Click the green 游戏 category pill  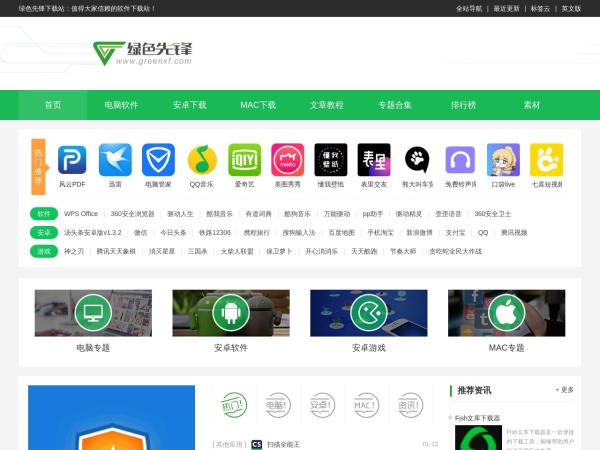tap(44, 251)
